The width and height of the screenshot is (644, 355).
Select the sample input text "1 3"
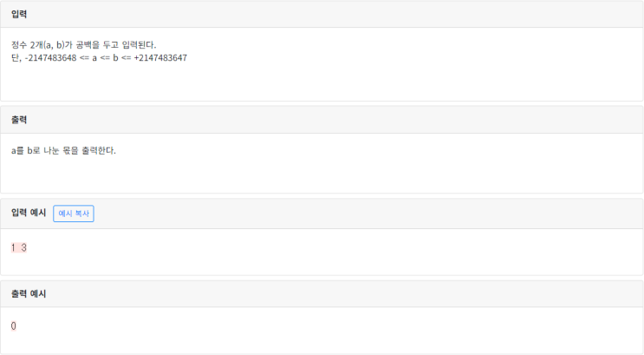coord(19,248)
